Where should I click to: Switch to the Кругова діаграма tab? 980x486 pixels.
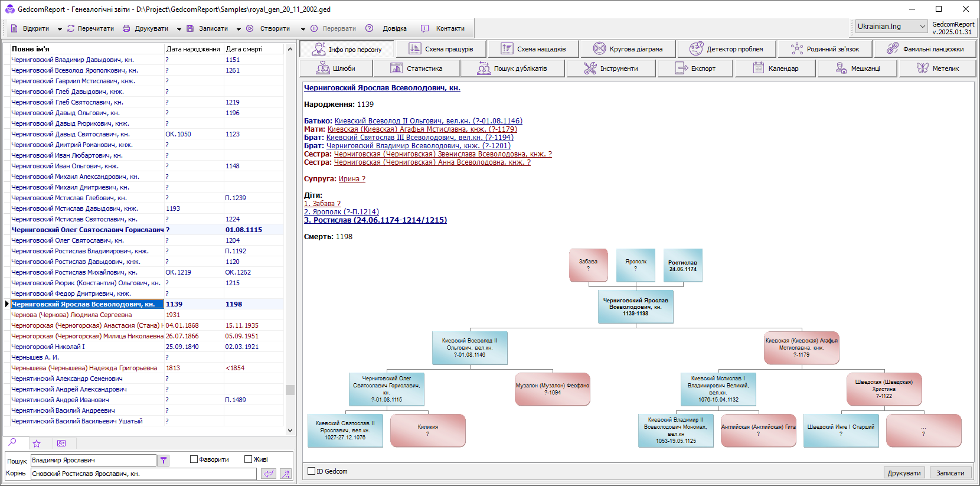tap(628, 49)
